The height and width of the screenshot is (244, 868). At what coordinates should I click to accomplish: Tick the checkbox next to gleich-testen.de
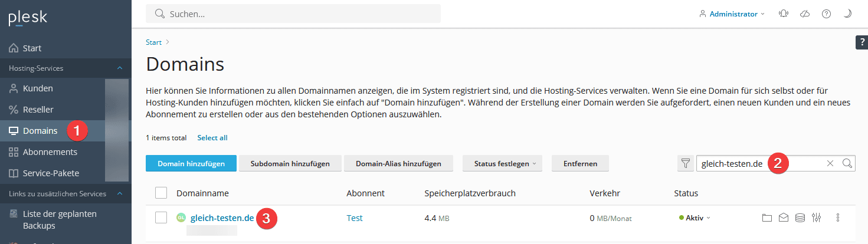(161, 218)
